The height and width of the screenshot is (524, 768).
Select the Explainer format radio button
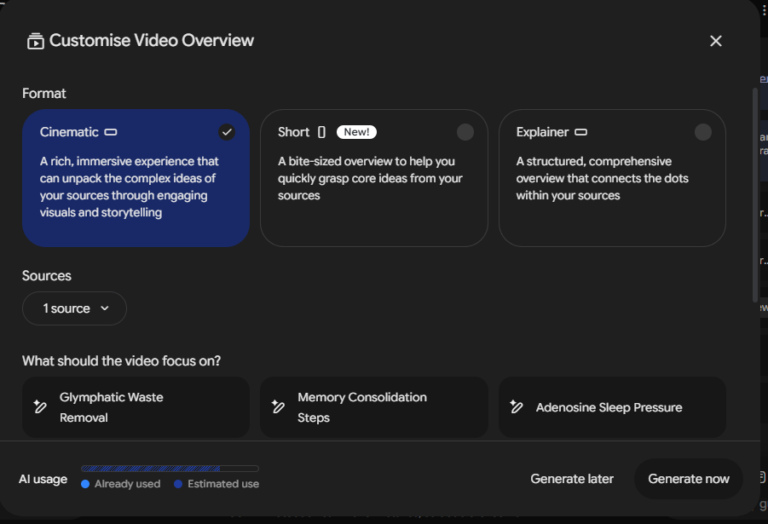point(703,132)
